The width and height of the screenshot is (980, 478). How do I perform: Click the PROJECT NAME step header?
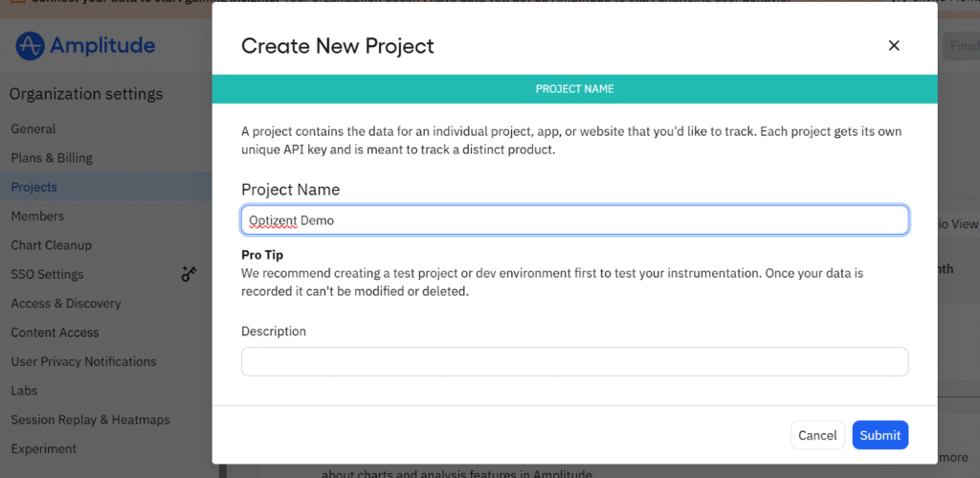pyautogui.click(x=574, y=89)
